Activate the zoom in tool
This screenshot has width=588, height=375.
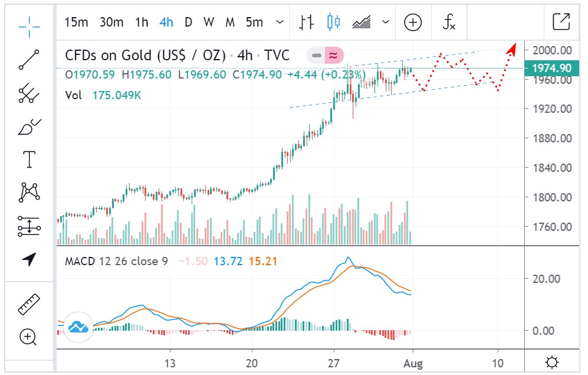[x=29, y=337]
